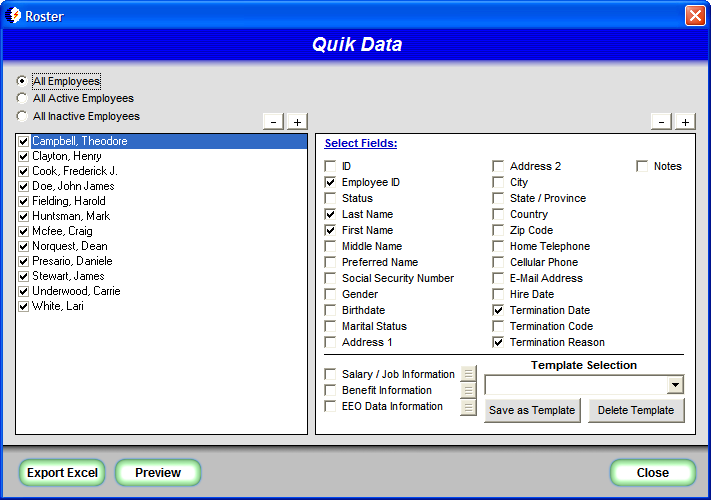This screenshot has width=711, height=500.
Task: Open the Salary / Job Information details list icon
Action: coord(468,374)
